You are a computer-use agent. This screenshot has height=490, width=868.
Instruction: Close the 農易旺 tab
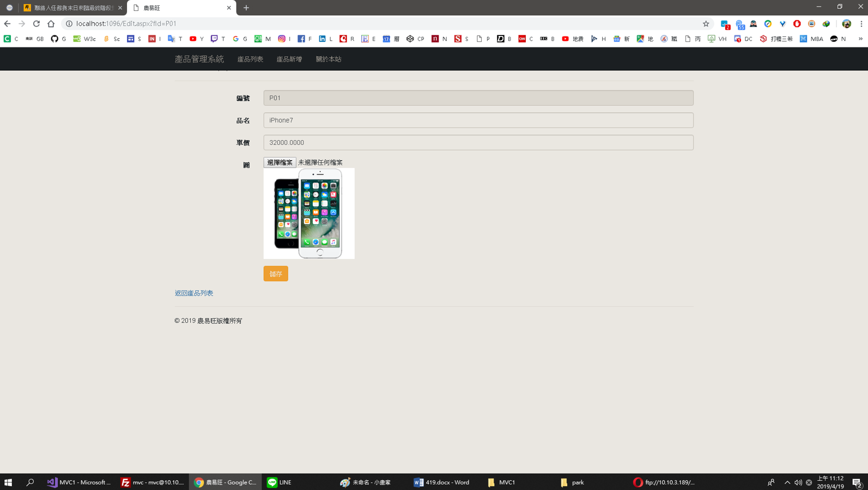[229, 8]
